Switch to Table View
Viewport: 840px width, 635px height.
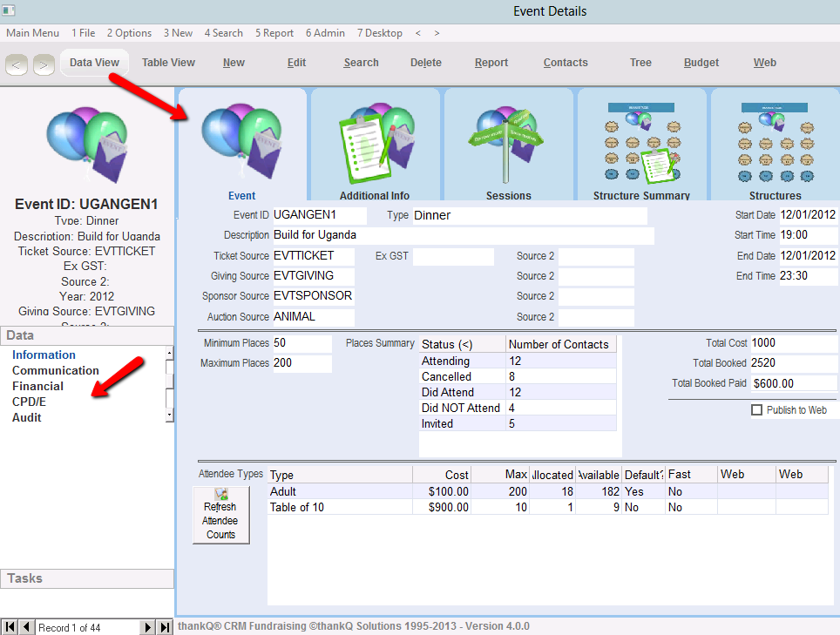tap(168, 63)
